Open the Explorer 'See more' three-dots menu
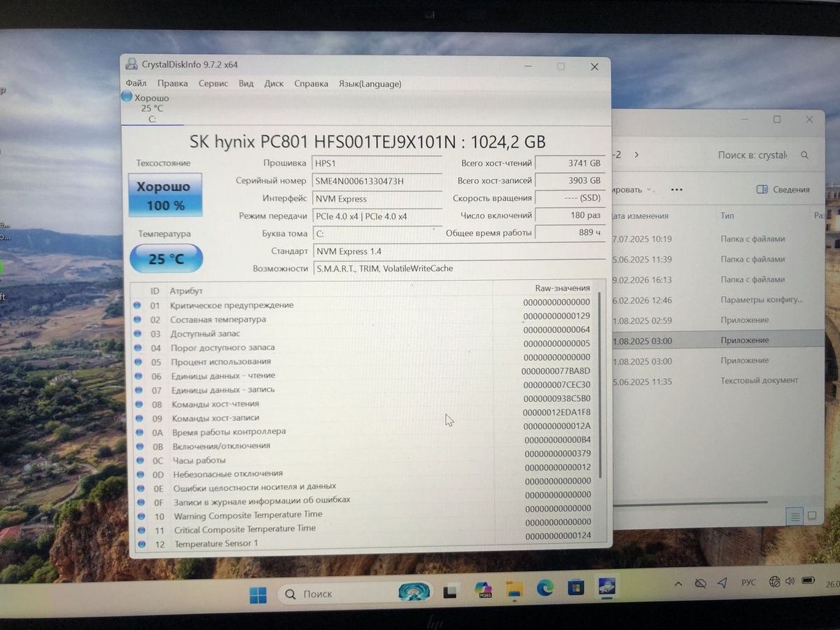Screen dimensions: 840x630 coord(676,190)
